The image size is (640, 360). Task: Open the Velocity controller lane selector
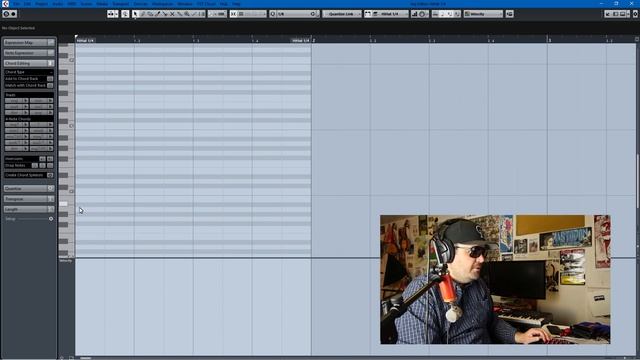pos(66,260)
